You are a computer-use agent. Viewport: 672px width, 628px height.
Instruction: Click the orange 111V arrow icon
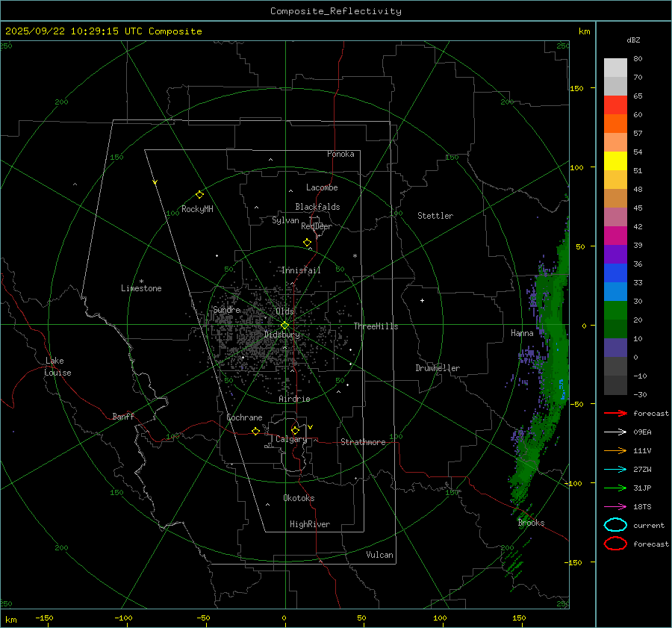(x=615, y=450)
